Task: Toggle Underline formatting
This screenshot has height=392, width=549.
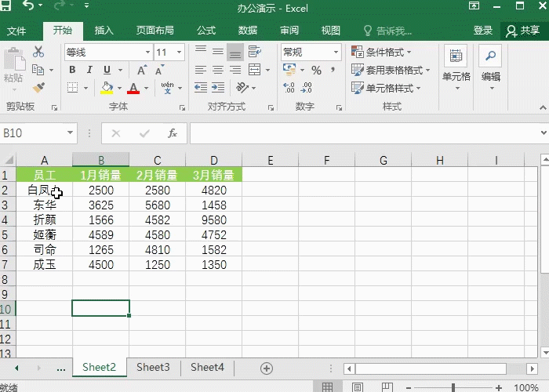Action: click(107, 70)
